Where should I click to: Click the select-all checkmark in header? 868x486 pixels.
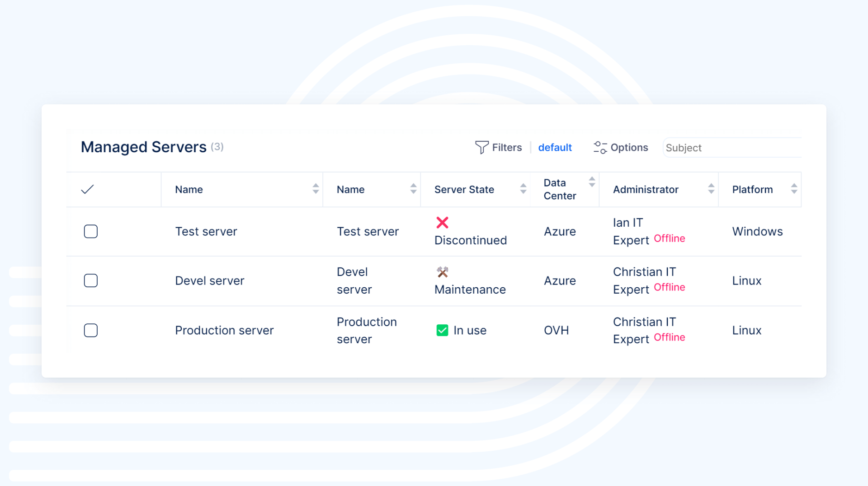87,189
